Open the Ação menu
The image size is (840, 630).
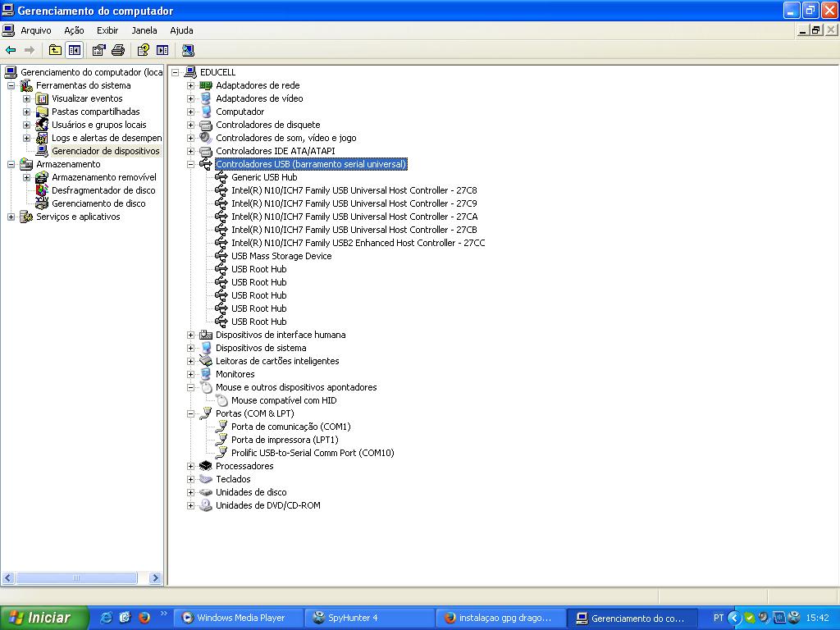[74, 30]
